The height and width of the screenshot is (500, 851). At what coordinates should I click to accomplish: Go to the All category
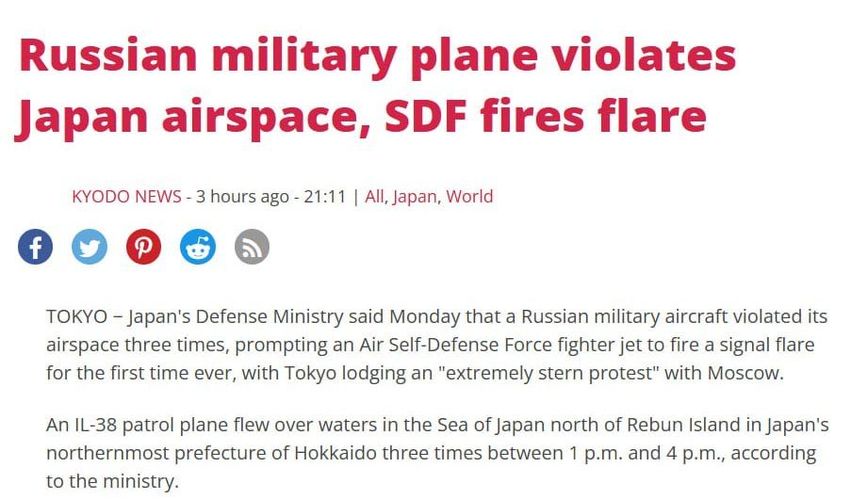point(374,196)
